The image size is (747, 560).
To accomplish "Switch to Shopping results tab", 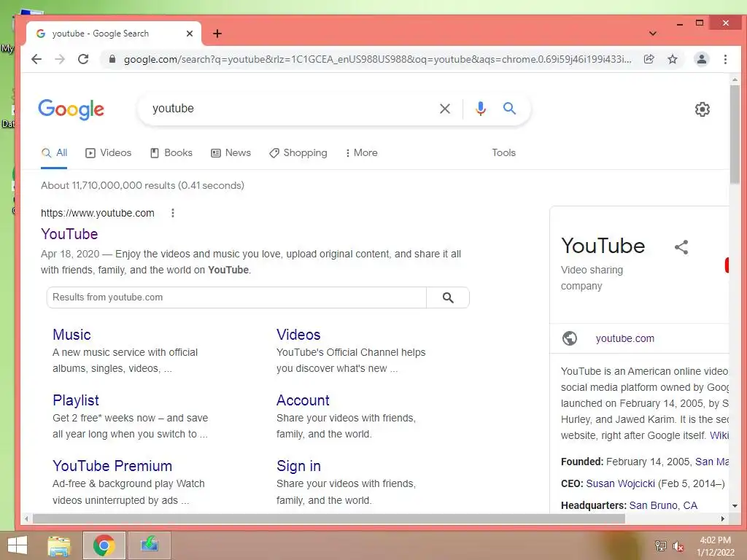I will click(298, 153).
